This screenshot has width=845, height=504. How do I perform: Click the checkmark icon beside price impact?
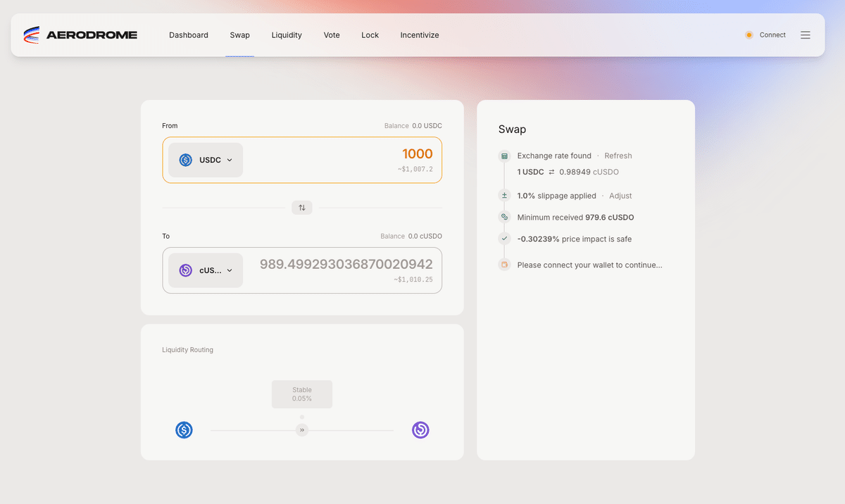click(504, 239)
